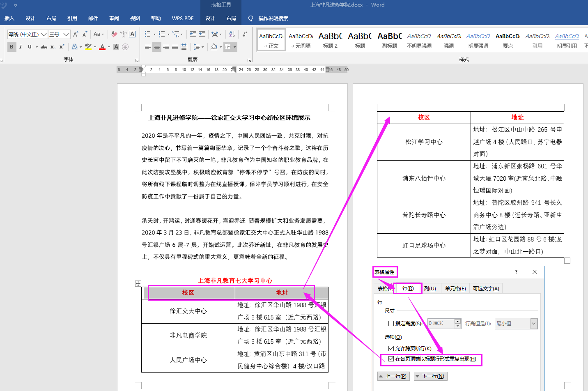Increase paragraph indent

tap(202, 34)
